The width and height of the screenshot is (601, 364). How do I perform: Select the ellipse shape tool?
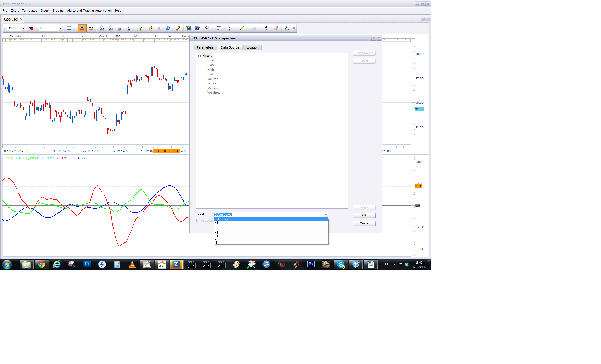click(254, 28)
